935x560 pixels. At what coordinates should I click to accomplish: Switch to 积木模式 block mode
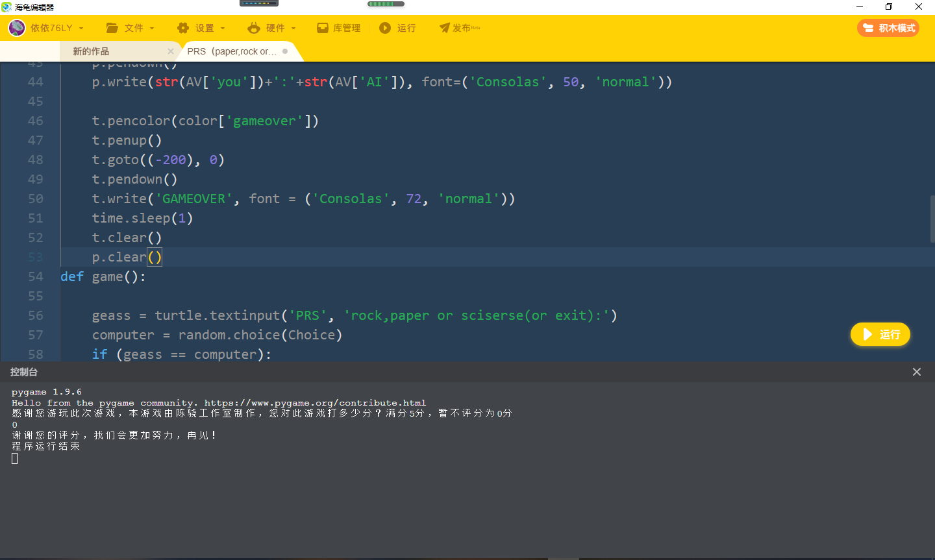pyautogui.click(x=888, y=28)
